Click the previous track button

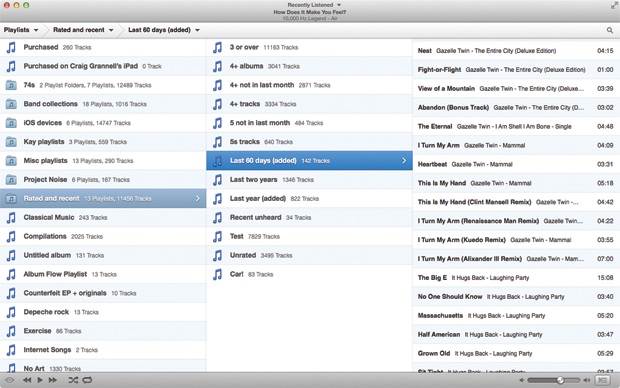[x=27, y=380]
